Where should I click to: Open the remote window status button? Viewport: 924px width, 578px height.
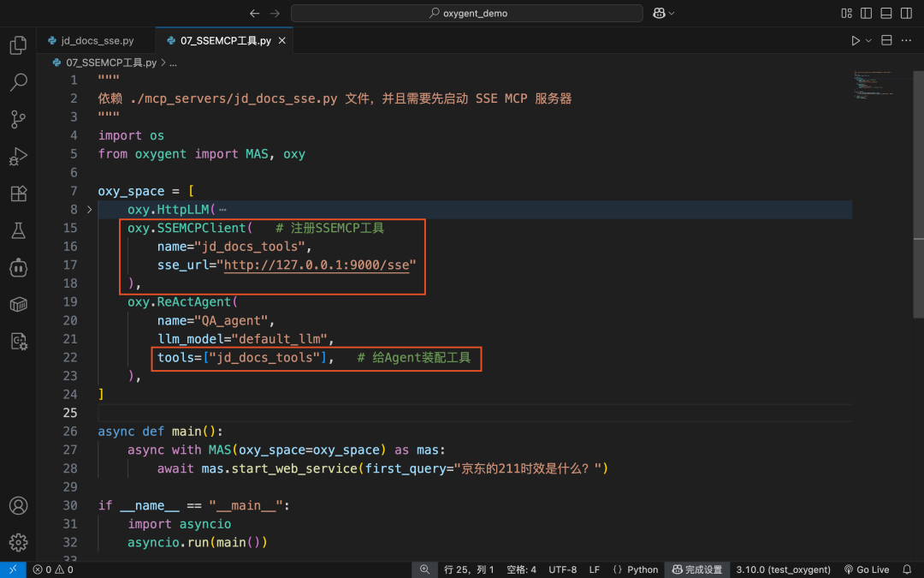13,569
